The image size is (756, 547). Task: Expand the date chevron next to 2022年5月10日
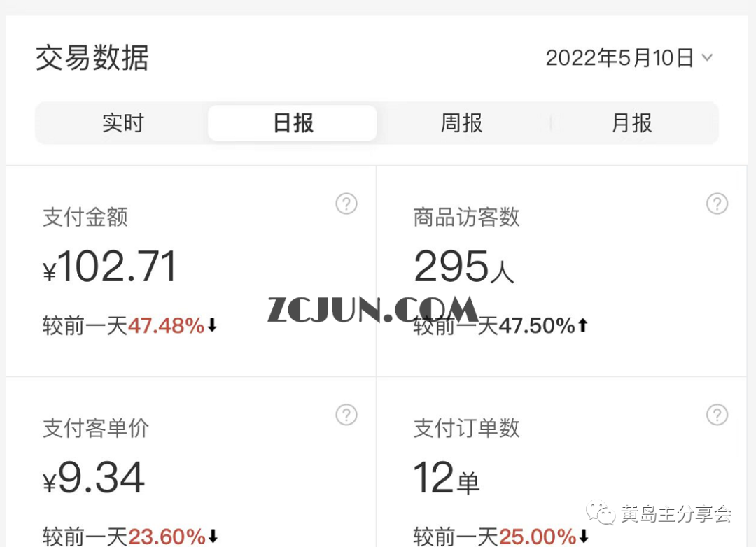click(707, 58)
